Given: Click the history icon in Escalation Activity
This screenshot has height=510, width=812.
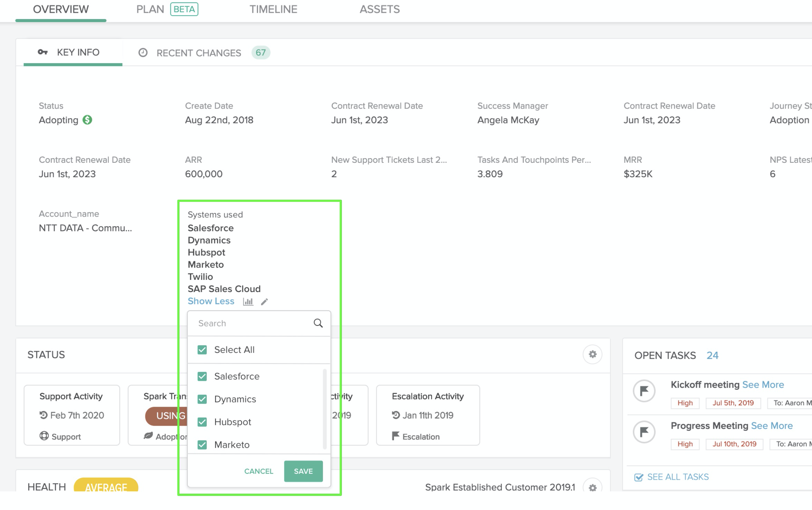Looking at the screenshot, I should (396, 415).
